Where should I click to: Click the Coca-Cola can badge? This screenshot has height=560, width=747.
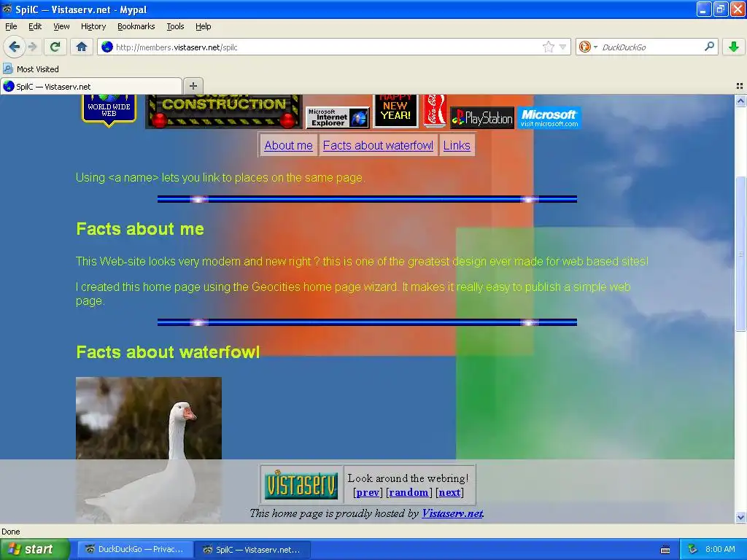[435, 111]
